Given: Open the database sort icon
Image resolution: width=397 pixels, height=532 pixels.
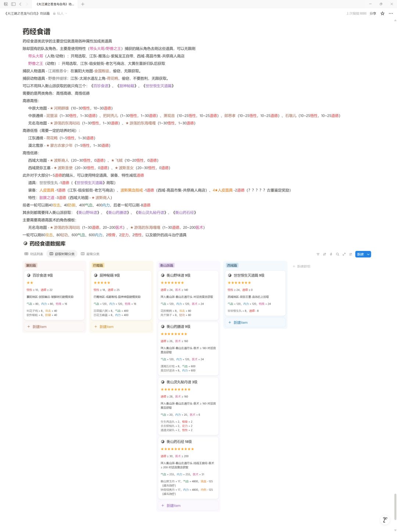Looking at the screenshot, I should tap(325, 254).
